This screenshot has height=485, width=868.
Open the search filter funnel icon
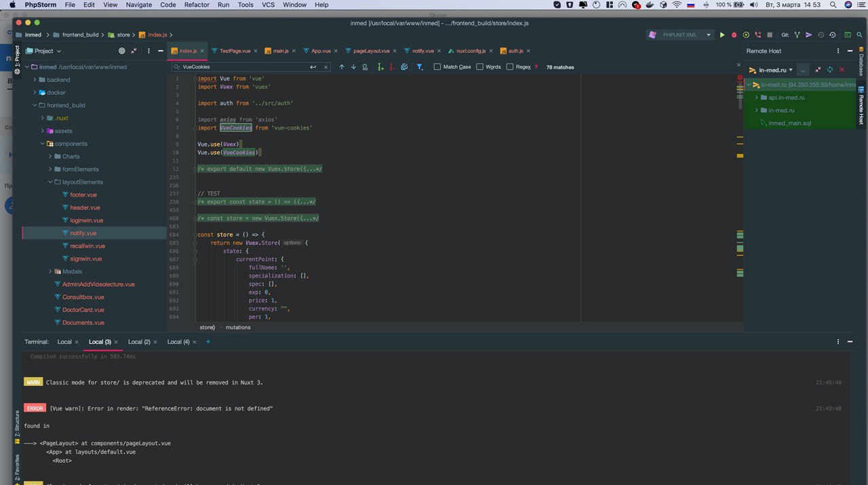click(x=420, y=66)
